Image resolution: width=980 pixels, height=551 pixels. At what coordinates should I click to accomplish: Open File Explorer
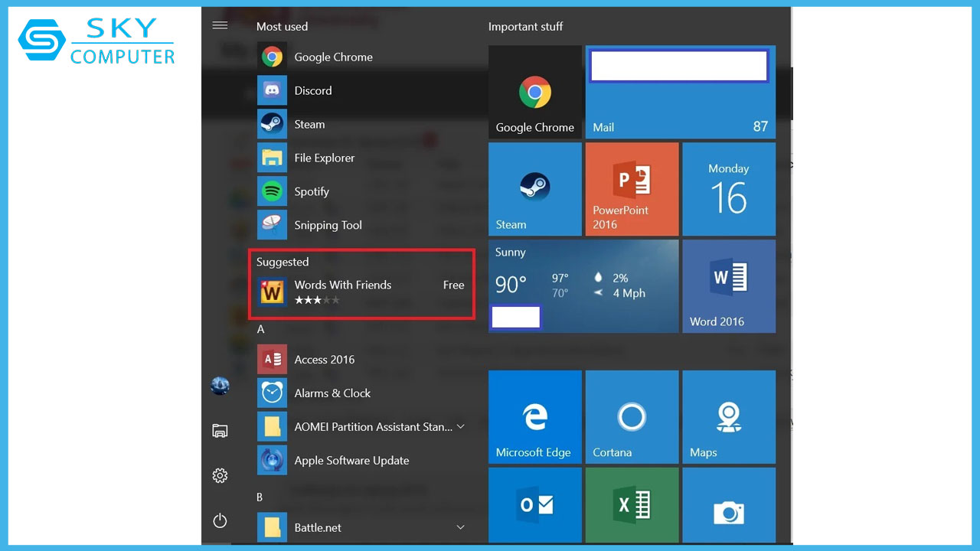click(324, 158)
